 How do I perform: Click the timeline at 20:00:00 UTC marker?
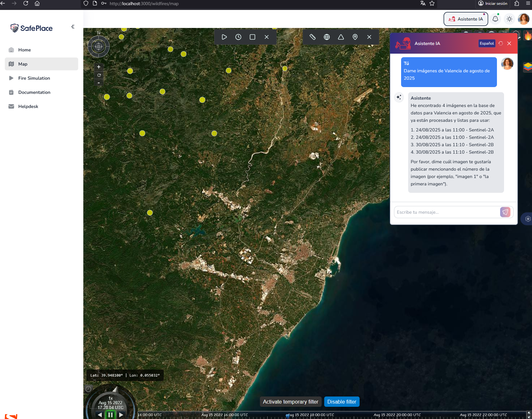click(396, 415)
